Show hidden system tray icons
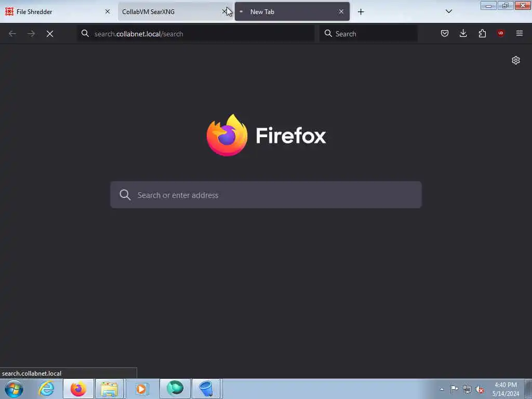The image size is (532, 399). 442,389
